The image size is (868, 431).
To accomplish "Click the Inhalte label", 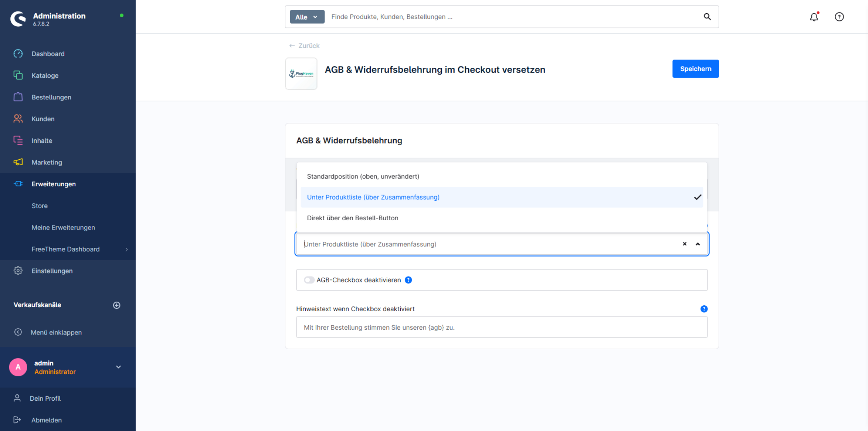I will [x=42, y=140].
